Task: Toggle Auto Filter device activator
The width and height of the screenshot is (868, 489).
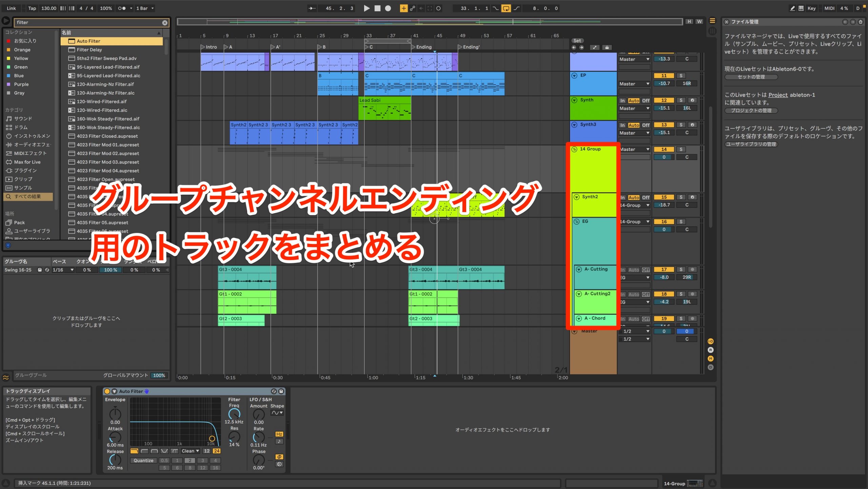Action: pyautogui.click(x=107, y=391)
